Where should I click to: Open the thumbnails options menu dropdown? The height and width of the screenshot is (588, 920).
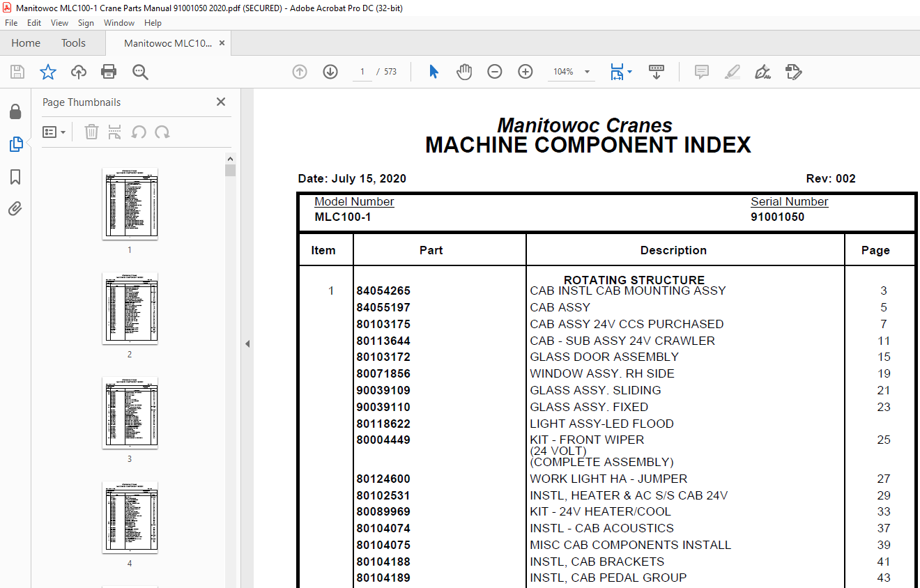(x=54, y=132)
